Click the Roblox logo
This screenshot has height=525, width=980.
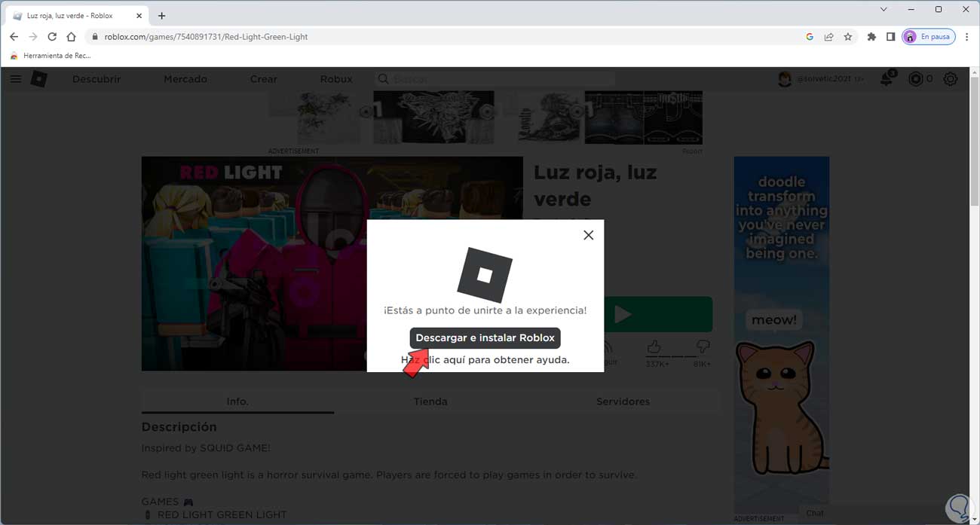coord(39,78)
